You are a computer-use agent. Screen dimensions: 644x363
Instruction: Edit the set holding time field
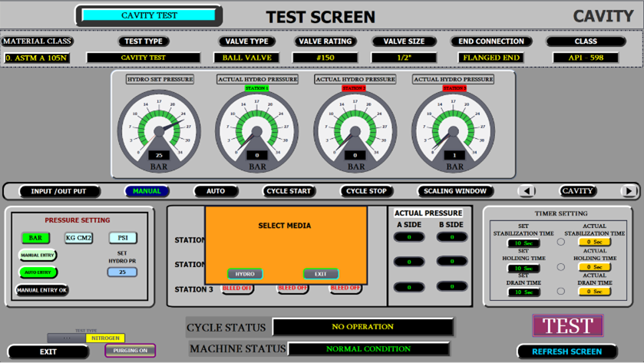click(x=523, y=268)
